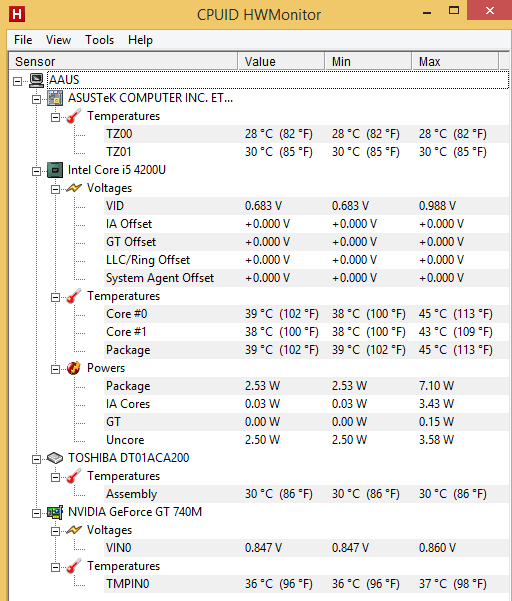The image size is (512, 601).
Task: Click the 7.10 W max Package value
Action: 436,386
